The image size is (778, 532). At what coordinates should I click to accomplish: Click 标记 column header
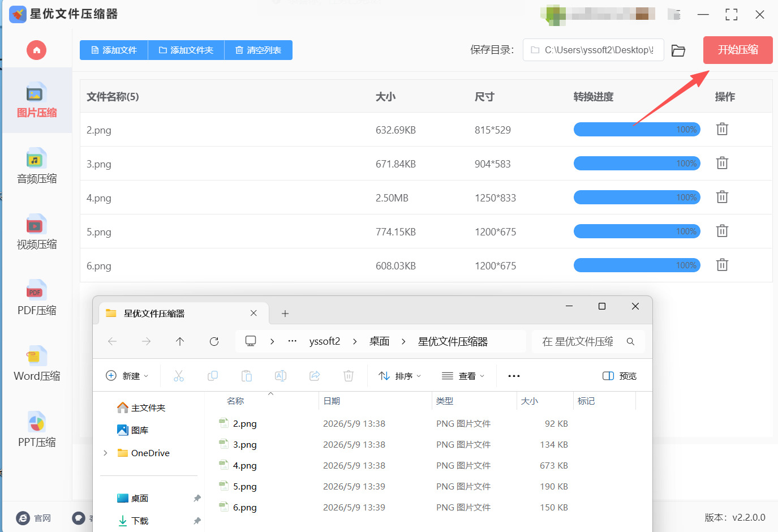[x=586, y=401]
